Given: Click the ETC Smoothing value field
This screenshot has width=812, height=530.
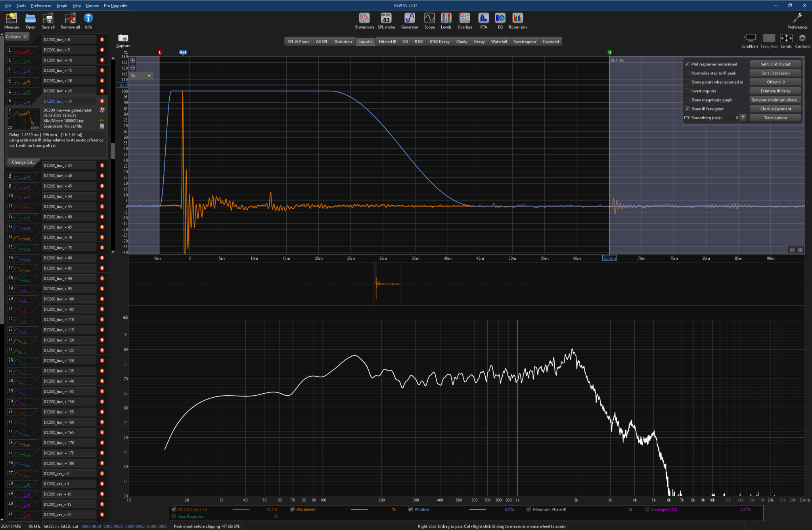Looking at the screenshot, I should tap(731, 118).
